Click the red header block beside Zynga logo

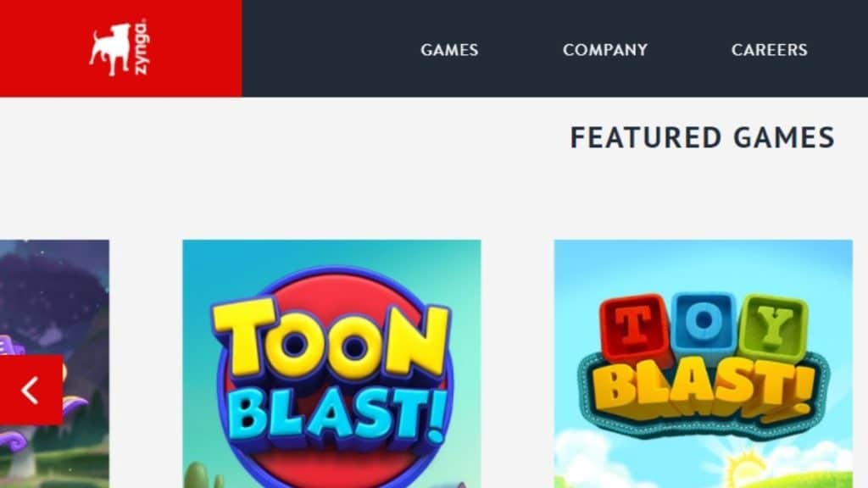point(120,48)
